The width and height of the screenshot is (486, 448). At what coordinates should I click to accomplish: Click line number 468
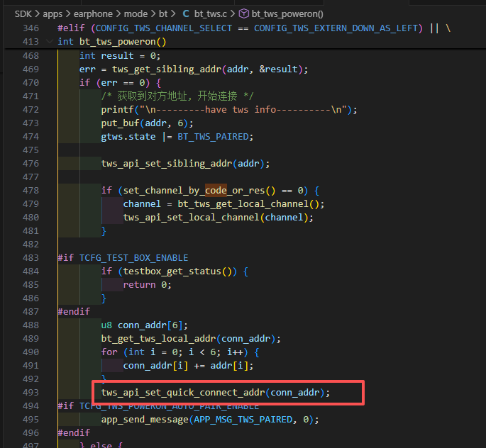point(31,56)
